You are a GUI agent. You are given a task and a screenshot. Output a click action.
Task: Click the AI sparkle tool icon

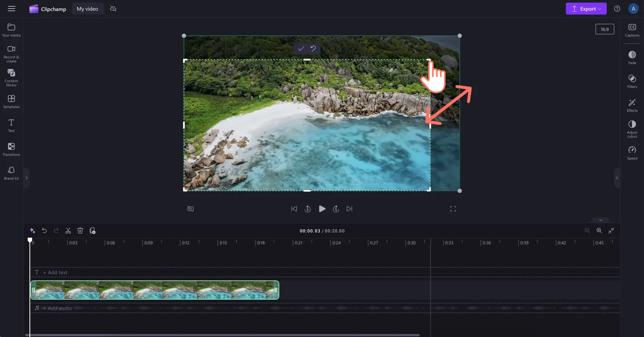(x=32, y=231)
